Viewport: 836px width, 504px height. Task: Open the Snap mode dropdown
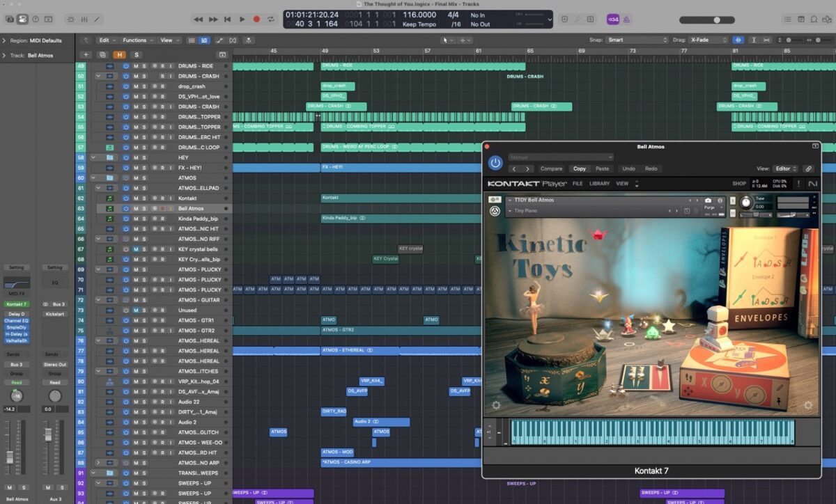(x=636, y=40)
